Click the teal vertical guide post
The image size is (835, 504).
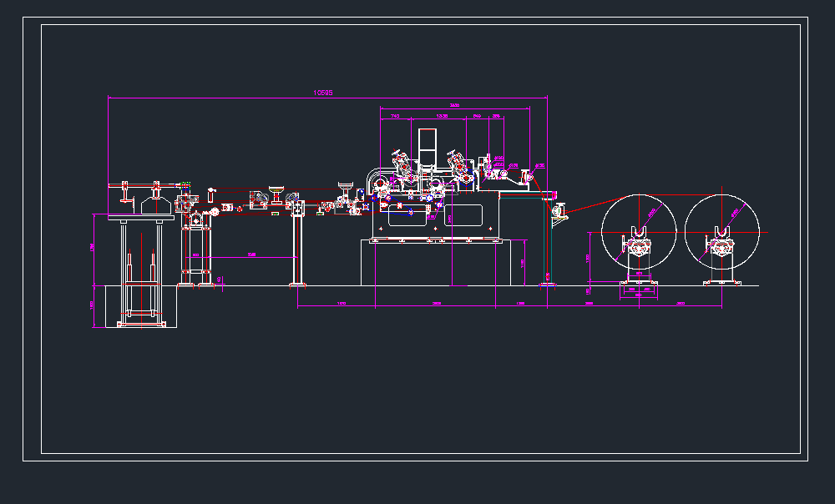tap(550, 242)
